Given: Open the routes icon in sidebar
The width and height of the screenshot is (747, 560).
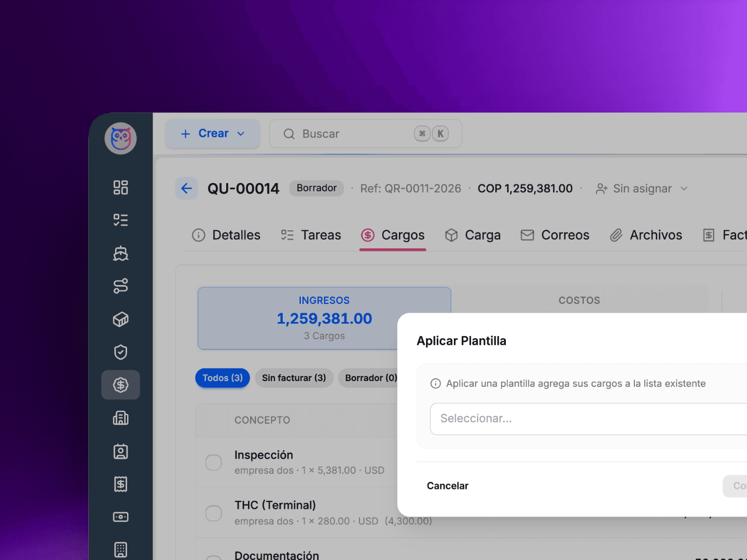Looking at the screenshot, I should tap(120, 286).
